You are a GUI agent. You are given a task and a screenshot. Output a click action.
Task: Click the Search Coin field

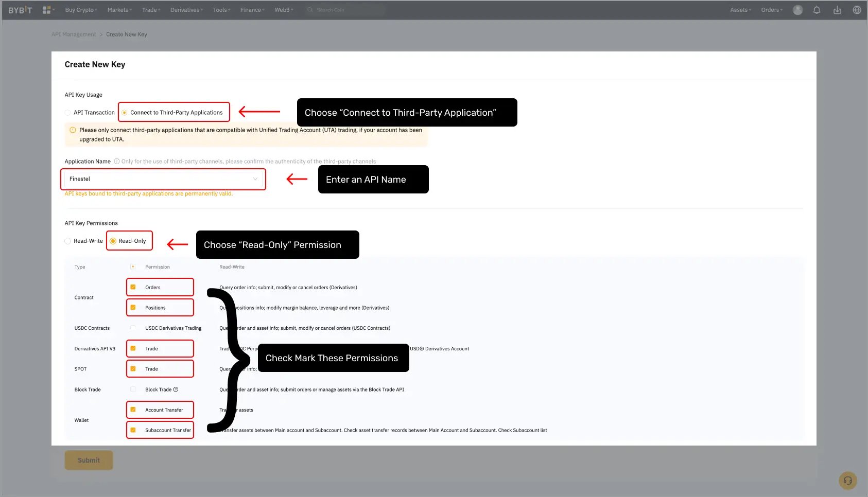(345, 10)
